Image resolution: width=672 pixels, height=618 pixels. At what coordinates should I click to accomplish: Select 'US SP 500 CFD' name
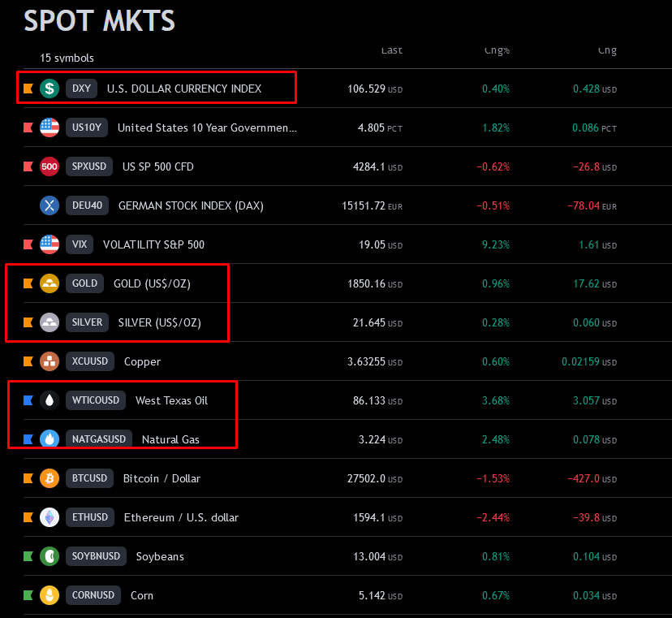[x=158, y=166]
